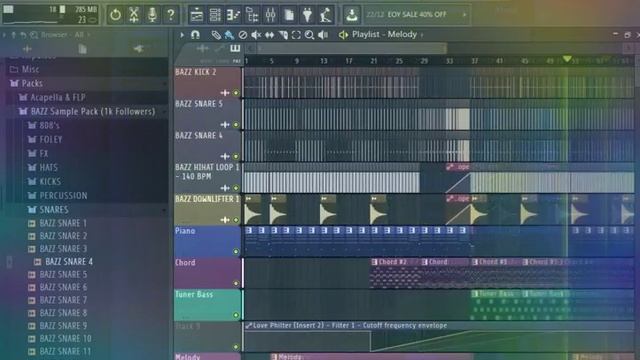
Task: Click the yellow speaker icon beside the Playlist title
Action: click(343, 35)
